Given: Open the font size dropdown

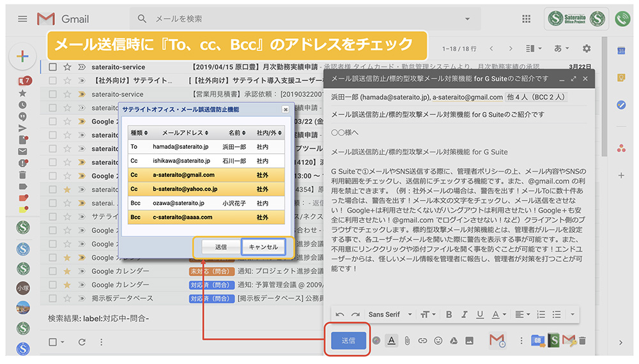Looking at the screenshot, I should (428, 314).
